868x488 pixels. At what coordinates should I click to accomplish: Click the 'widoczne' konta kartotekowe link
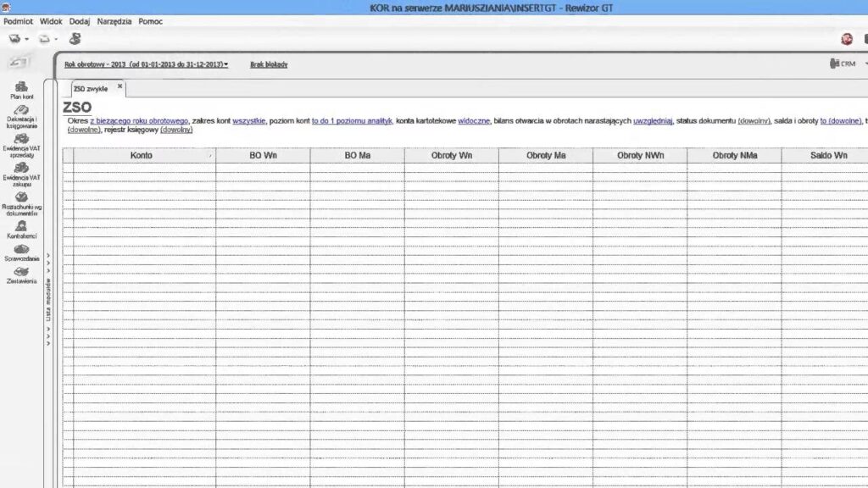tap(474, 122)
